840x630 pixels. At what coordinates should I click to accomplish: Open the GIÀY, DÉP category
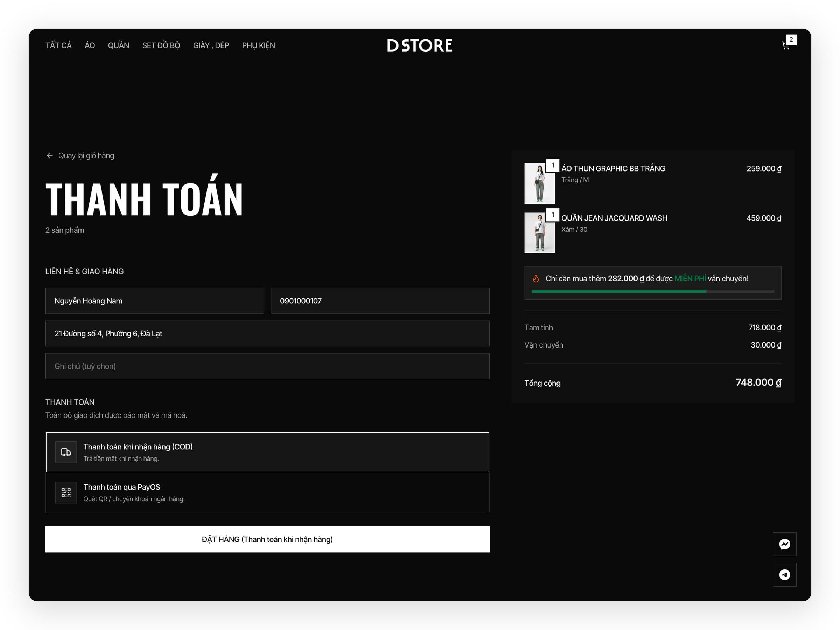(x=211, y=45)
